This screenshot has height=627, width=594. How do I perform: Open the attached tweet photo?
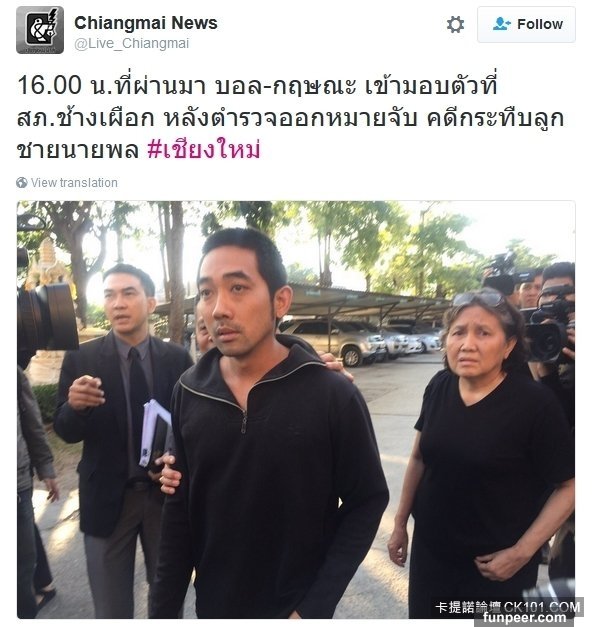coord(296,409)
